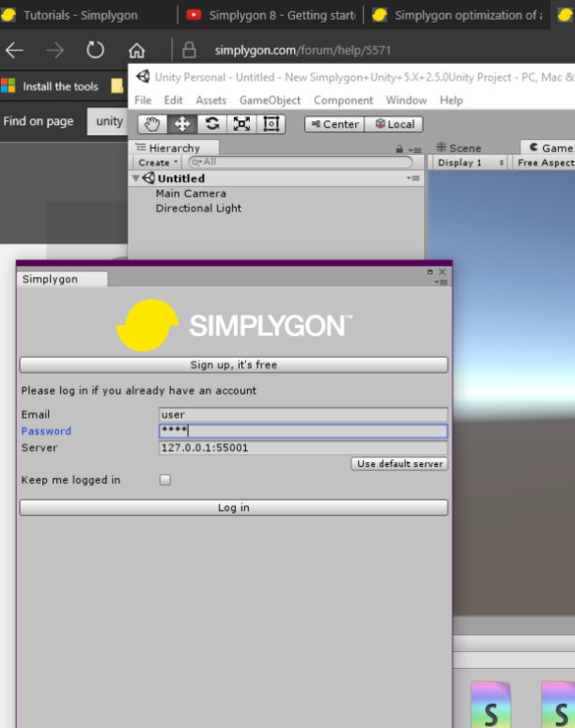Open the Free Aspect dropdown
Image resolution: width=575 pixels, height=728 pixels.
click(544, 163)
